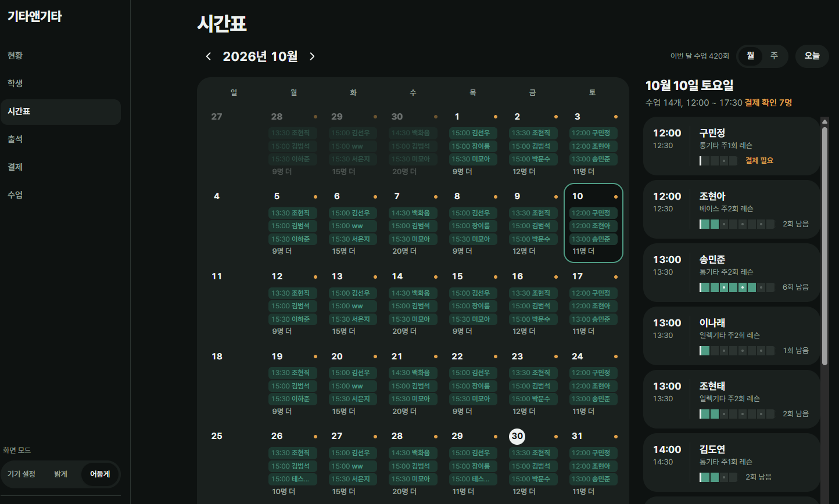Click the 기타앤기타 logo
Image resolution: width=839 pixels, height=504 pixels.
click(35, 17)
